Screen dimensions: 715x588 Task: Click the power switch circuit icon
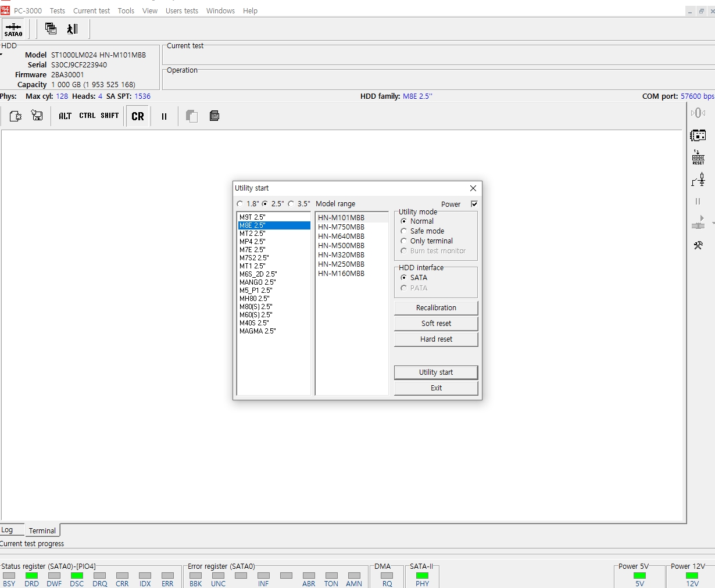(x=698, y=180)
